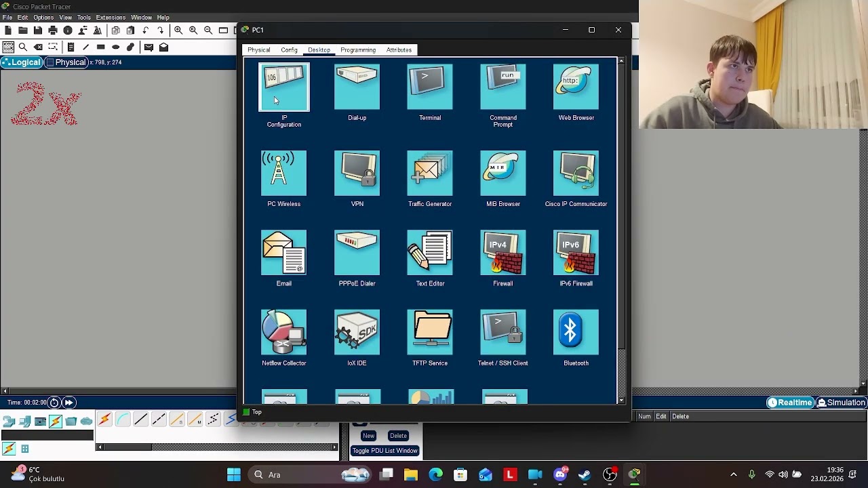Click the Add Simple PDU envelope icon
Screen dimensions: 868x488
149,47
